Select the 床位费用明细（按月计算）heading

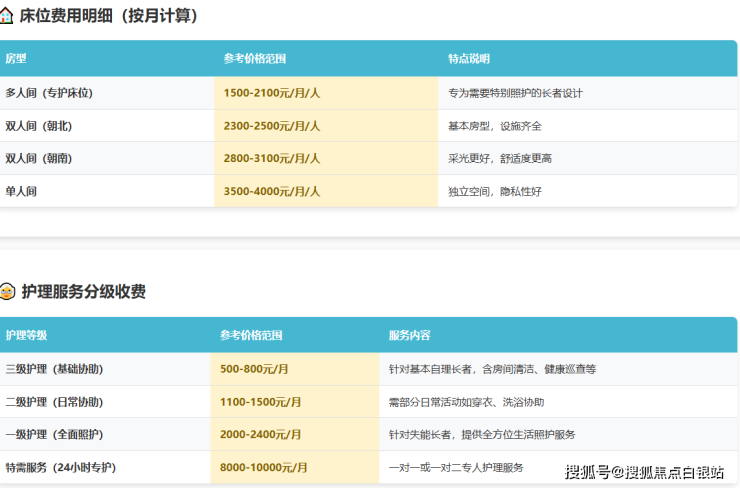click(x=109, y=17)
